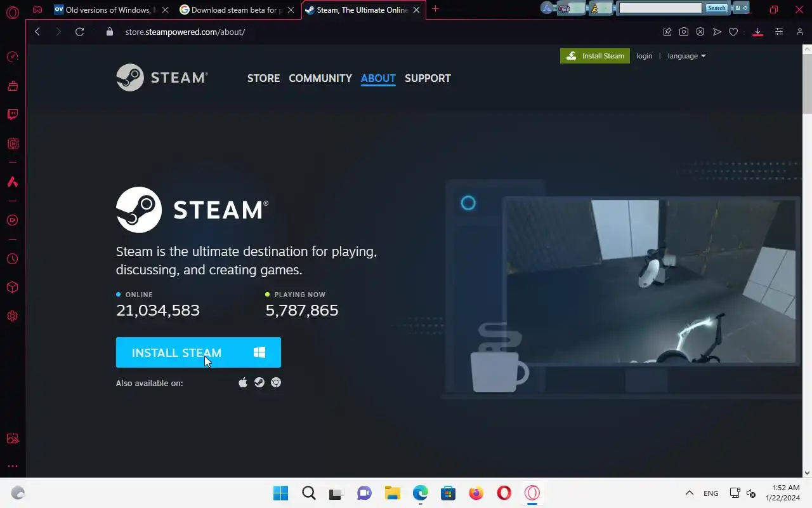Open Easy Setup sliders icon
Screen dimensions: 812x508
coord(779,32)
